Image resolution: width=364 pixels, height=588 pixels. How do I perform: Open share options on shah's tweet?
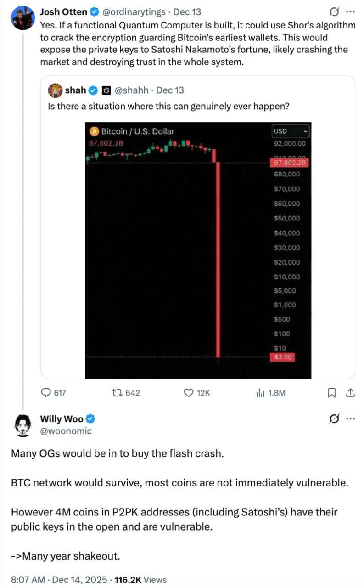pyautogui.click(x=350, y=393)
